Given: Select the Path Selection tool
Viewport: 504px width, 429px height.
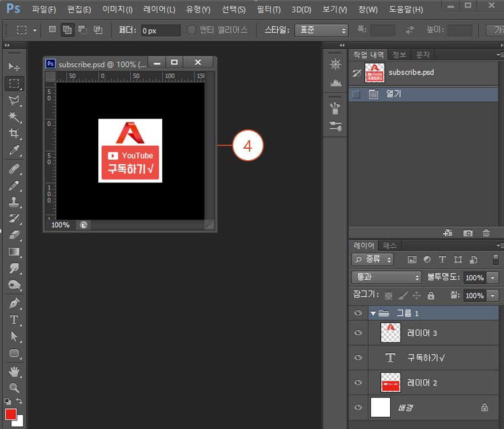Looking at the screenshot, I should [x=14, y=336].
